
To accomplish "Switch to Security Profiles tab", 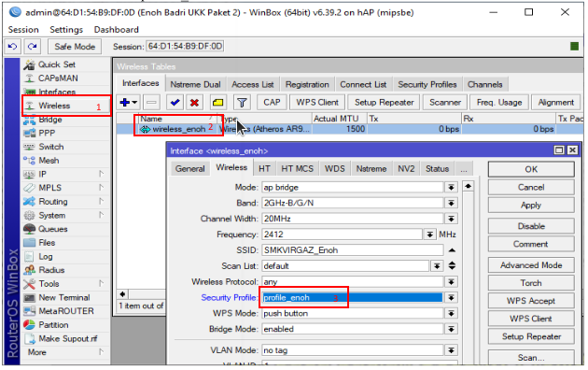I will [427, 85].
